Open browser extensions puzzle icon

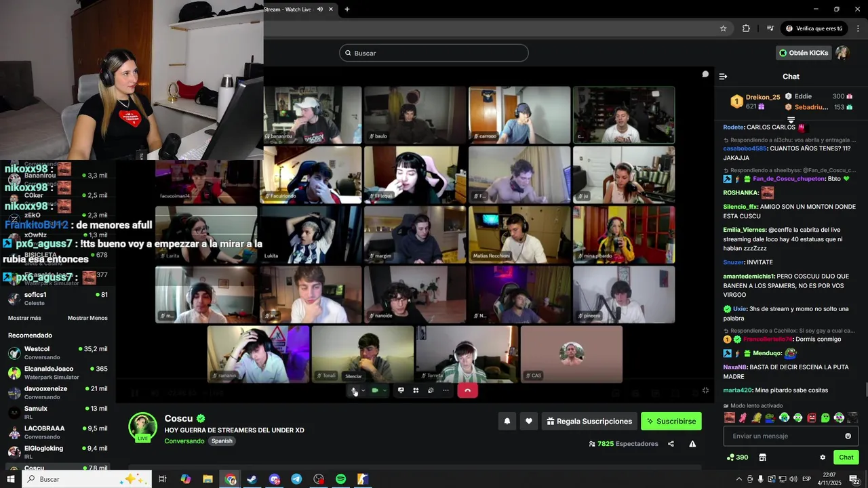[x=746, y=28]
